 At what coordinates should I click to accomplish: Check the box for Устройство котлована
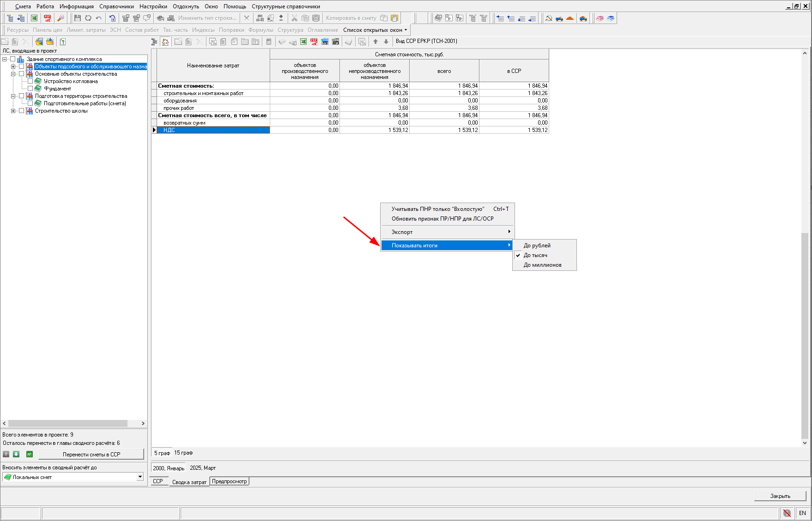[x=30, y=81]
